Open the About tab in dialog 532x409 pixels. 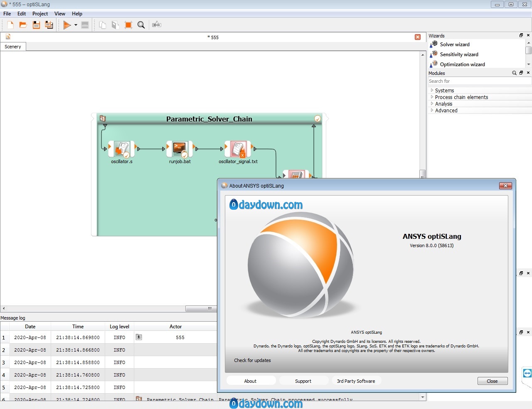coord(251,381)
